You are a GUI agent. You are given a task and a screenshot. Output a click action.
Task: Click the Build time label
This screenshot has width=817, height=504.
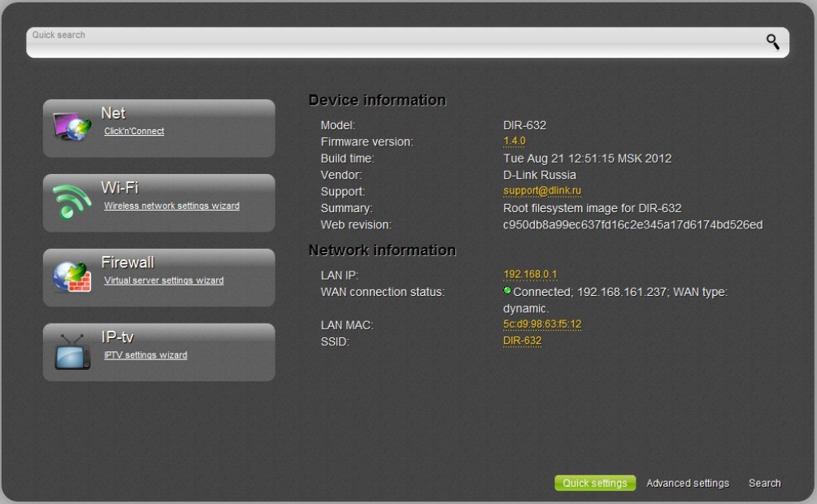coord(347,159)
